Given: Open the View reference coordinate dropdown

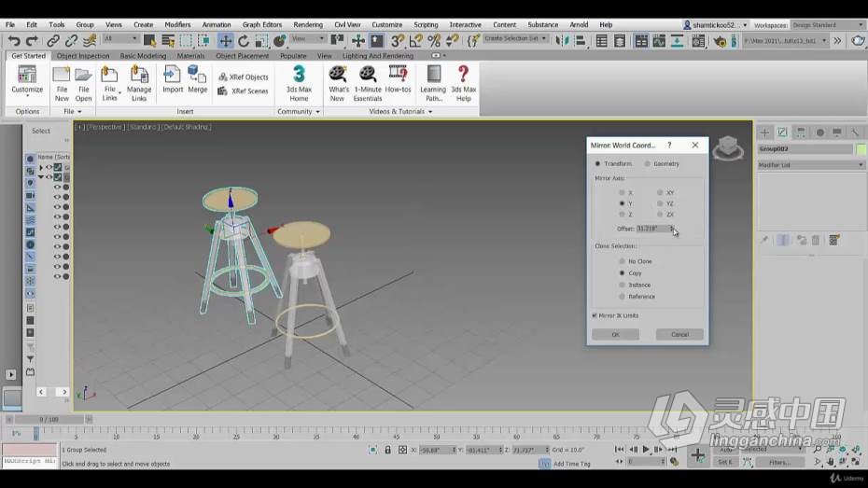Looking at the screenshot, I should 308,39.
